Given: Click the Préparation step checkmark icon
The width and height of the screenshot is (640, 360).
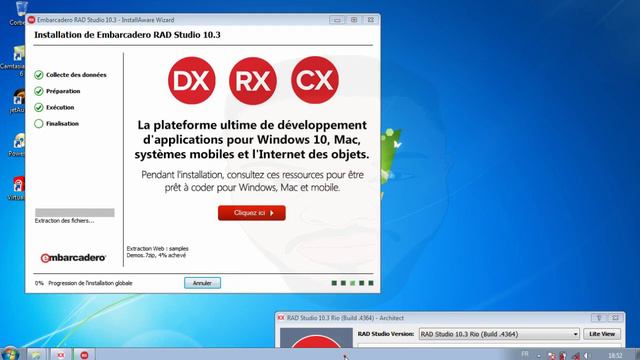Looking at the screenshot, I should [x=39, y=91].
